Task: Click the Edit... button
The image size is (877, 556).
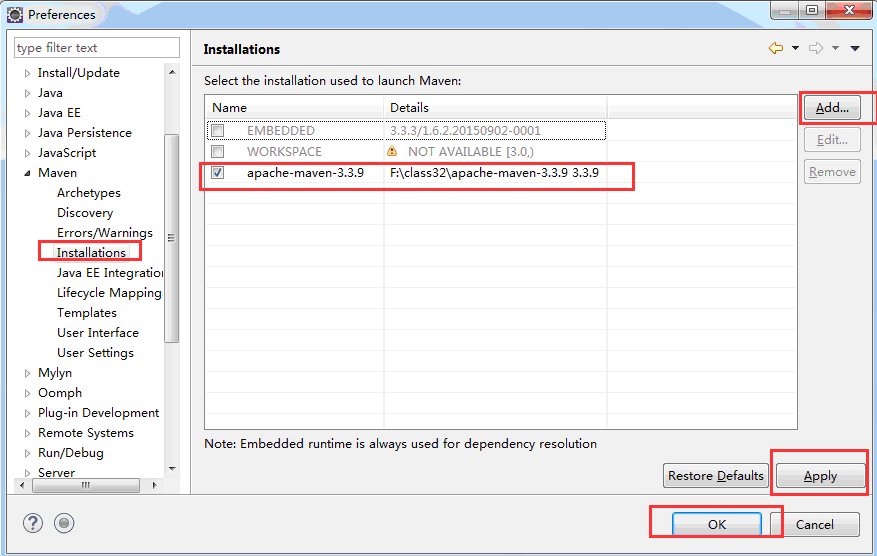Action: (832, 140)
